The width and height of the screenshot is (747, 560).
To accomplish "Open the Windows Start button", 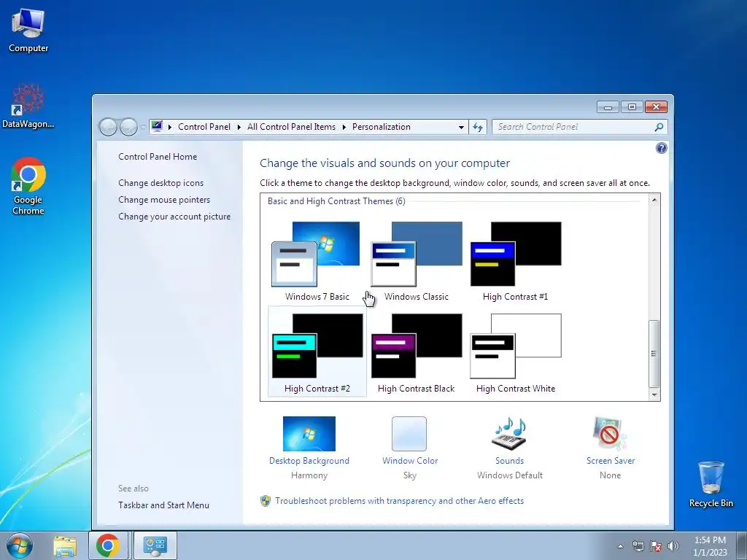I will (x=20, y=545).
